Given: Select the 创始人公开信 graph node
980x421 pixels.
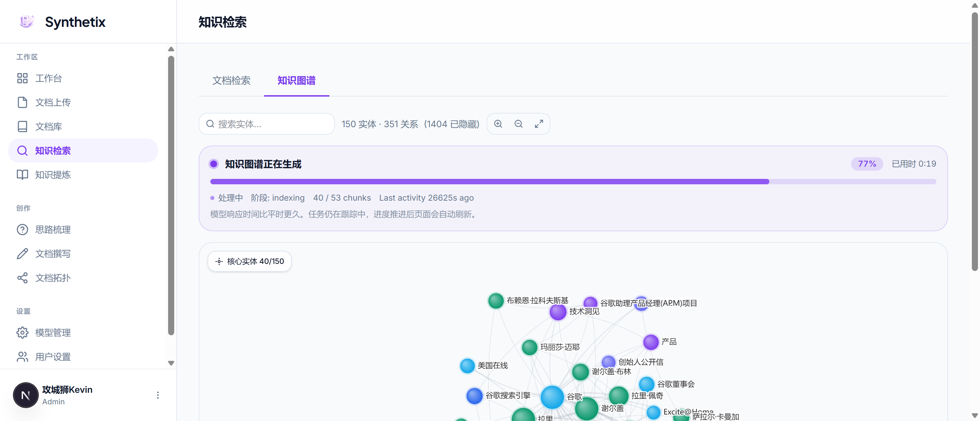Looking at the screenshot, I should click(x=608, y=362).
